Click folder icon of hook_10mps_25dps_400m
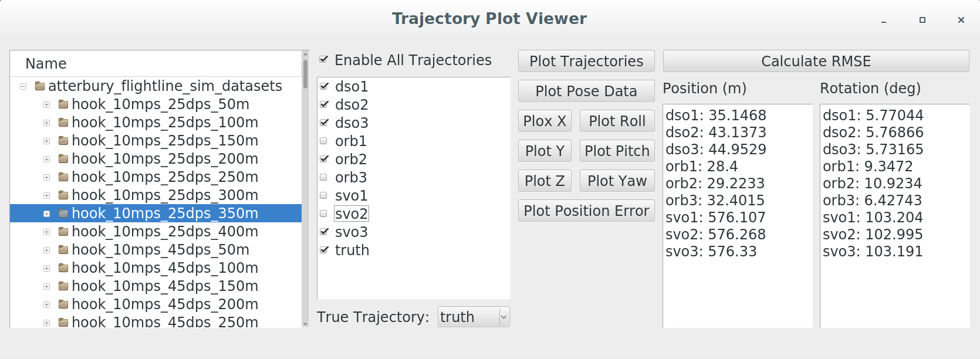The height and width of the screenshot is (359, 980). pos(63,232)
